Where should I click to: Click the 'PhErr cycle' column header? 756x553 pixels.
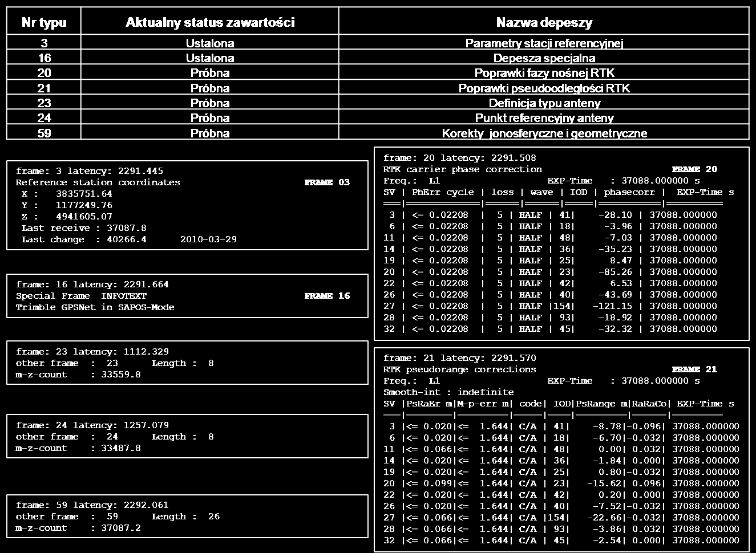[x=443, y=192]
